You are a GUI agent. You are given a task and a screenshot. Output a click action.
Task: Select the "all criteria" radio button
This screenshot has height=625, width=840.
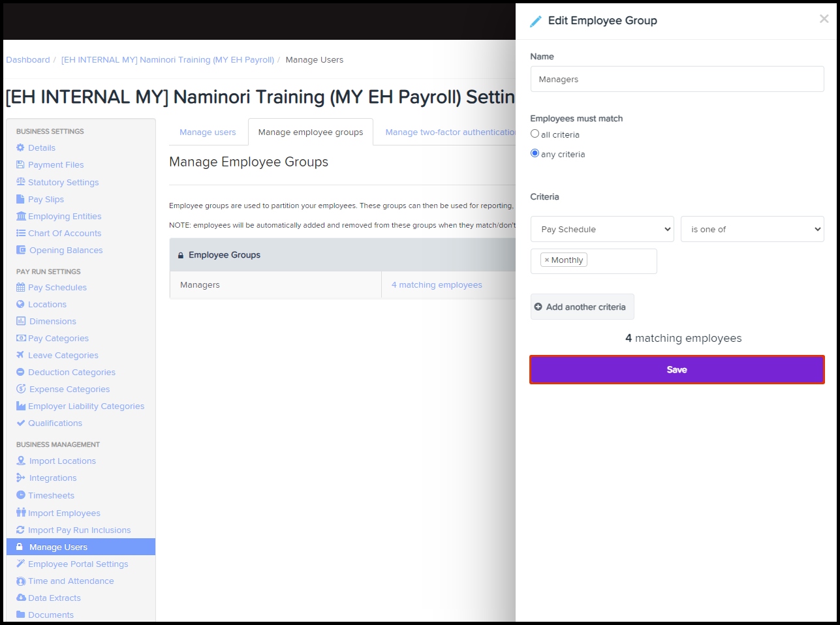click(x=535, y=134)
